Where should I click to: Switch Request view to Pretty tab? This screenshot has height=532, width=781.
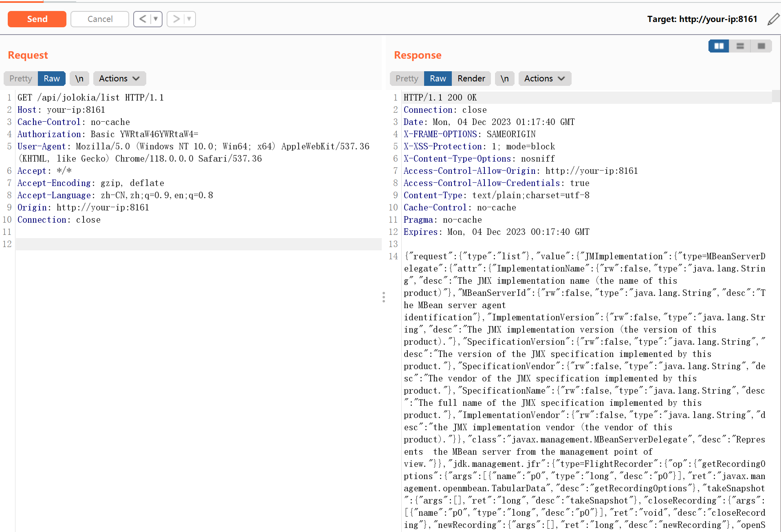tap(21, 79)
